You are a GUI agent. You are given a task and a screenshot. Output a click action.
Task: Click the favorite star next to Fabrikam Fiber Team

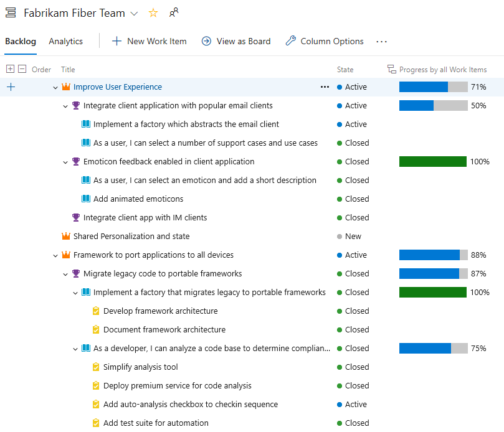click(x=153, y=12)
